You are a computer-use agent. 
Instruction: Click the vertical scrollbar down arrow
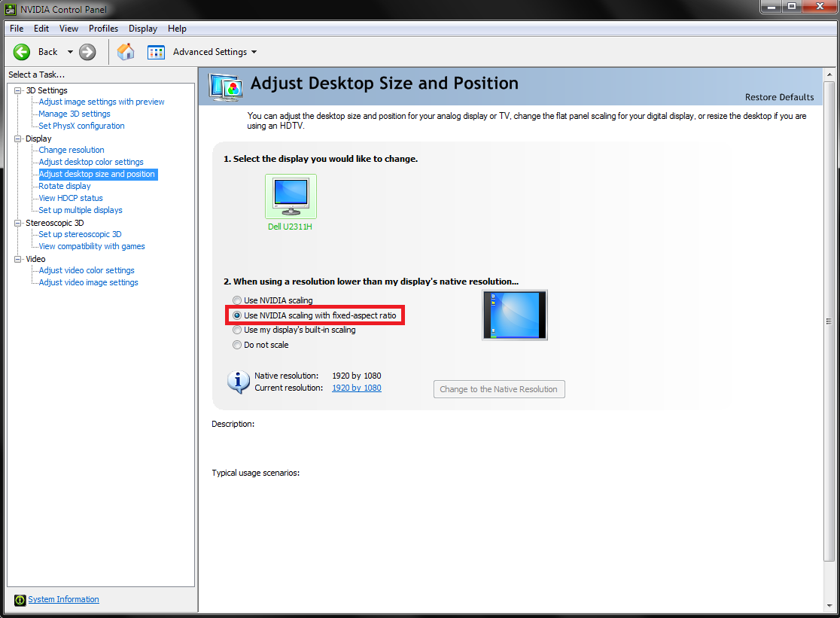pos(829,606)
